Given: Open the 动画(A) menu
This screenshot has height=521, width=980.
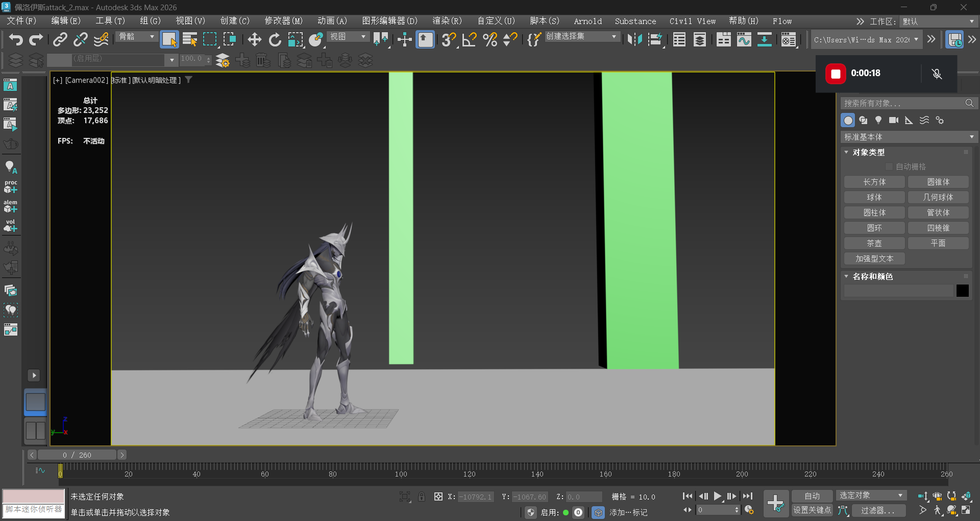Looking at the screenshot, I should (332, 21).
